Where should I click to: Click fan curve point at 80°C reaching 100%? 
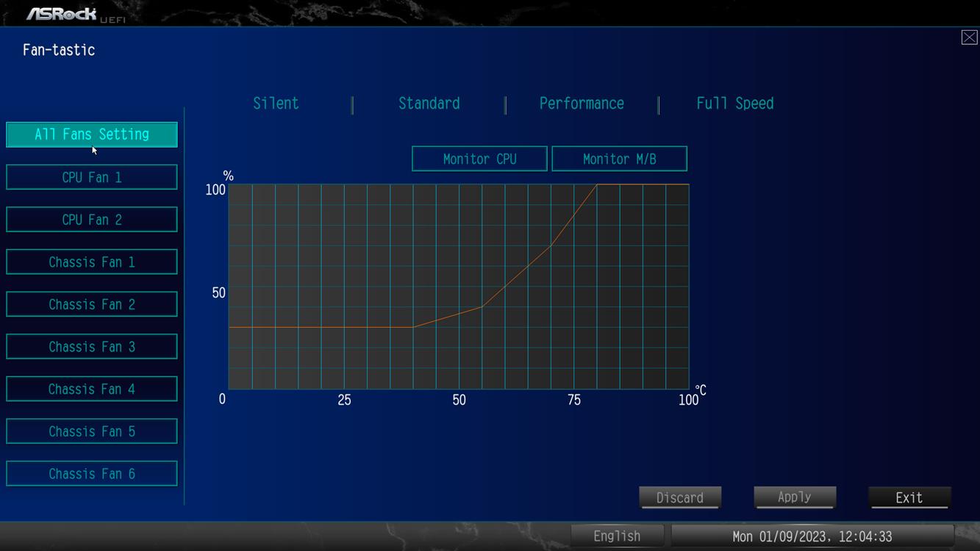tap(597, 184)
